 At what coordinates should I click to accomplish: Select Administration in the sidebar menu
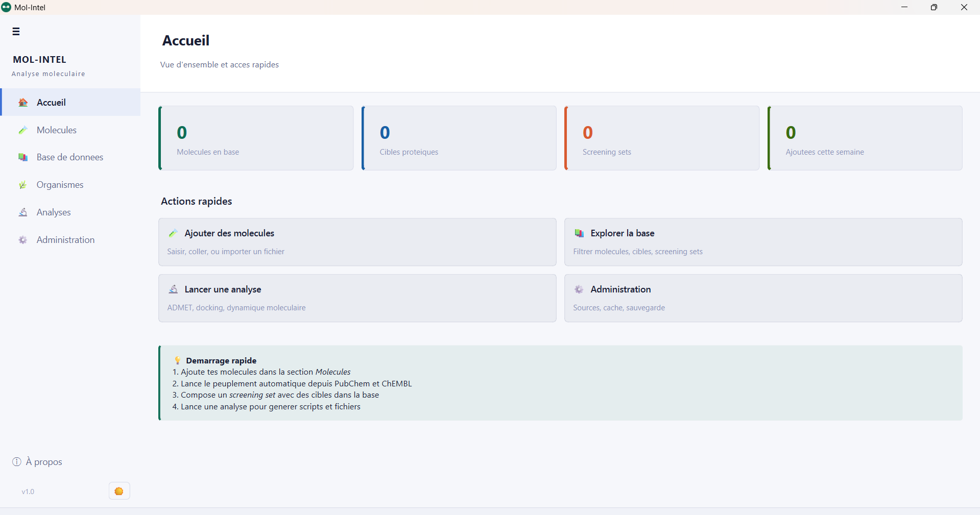tap(70, 240)
